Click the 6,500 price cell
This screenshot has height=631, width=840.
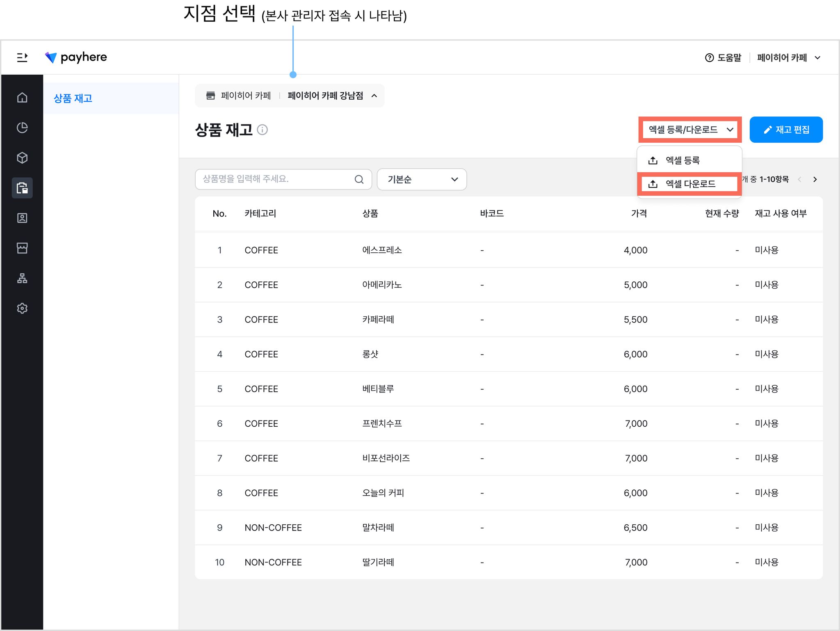point(635,528)
